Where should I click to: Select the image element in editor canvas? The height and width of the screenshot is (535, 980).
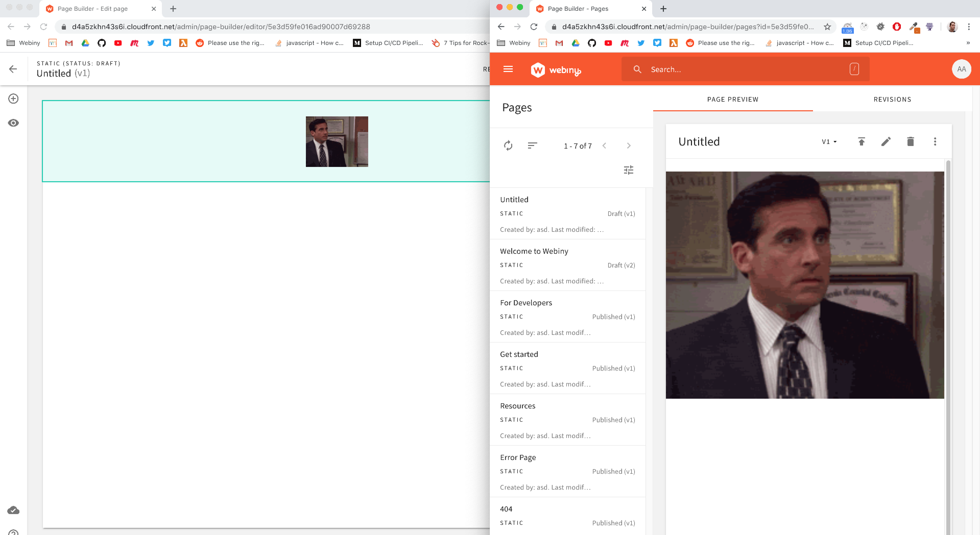pyautogui.click(x=337, y=141)
